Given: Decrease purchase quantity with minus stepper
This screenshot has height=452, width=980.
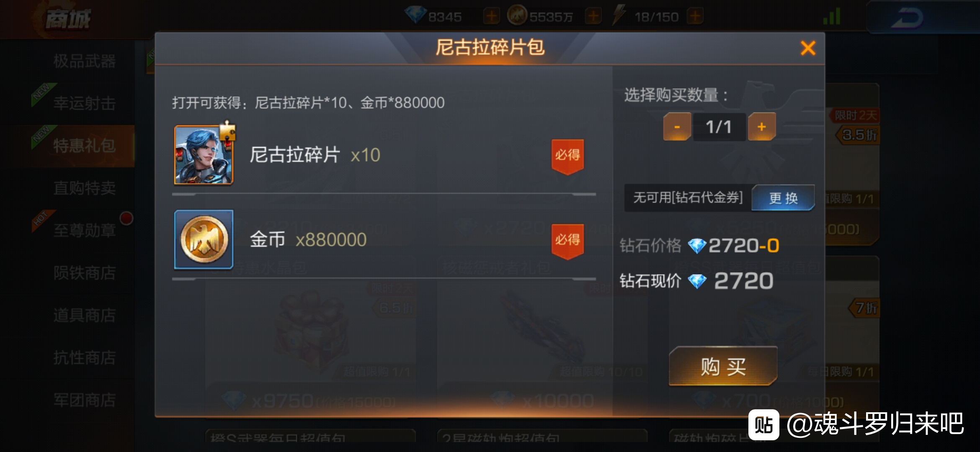Looking at the screenshot, I should [677, 126].
